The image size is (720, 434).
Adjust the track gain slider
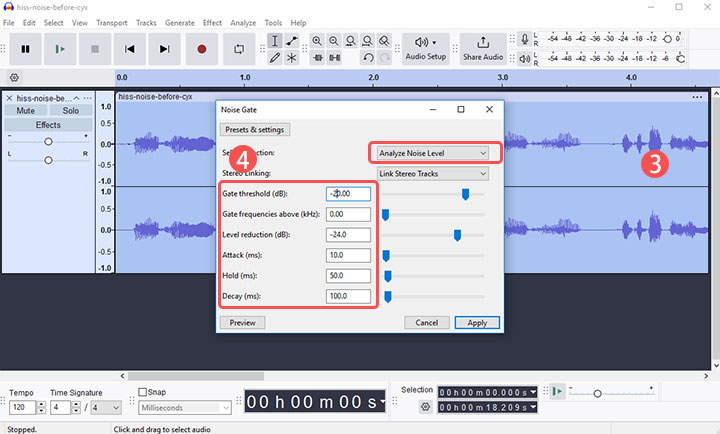(48, 142)
